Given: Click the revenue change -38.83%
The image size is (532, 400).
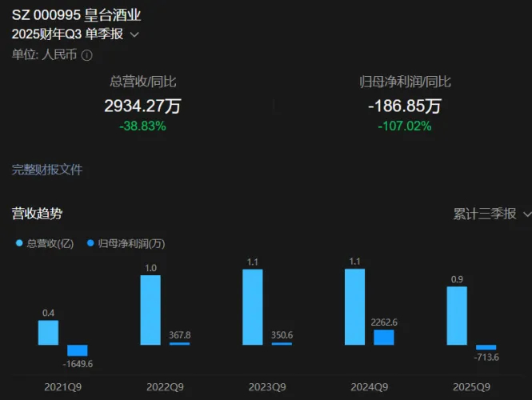Looking at the screenshot, I should tap(143, 126).
